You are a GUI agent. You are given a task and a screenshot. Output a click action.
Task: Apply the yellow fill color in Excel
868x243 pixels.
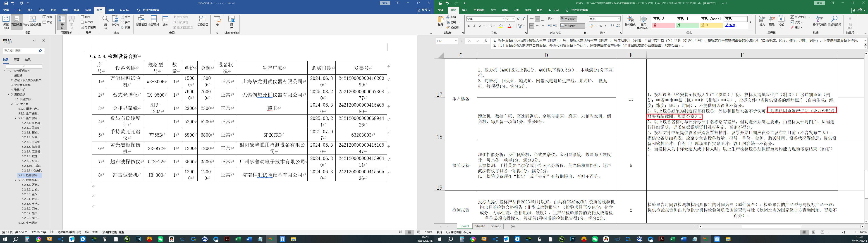[x=501, y=26]
